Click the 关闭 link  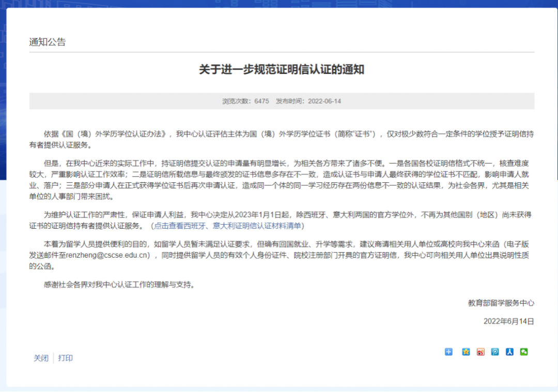click(x=41, y=358)
